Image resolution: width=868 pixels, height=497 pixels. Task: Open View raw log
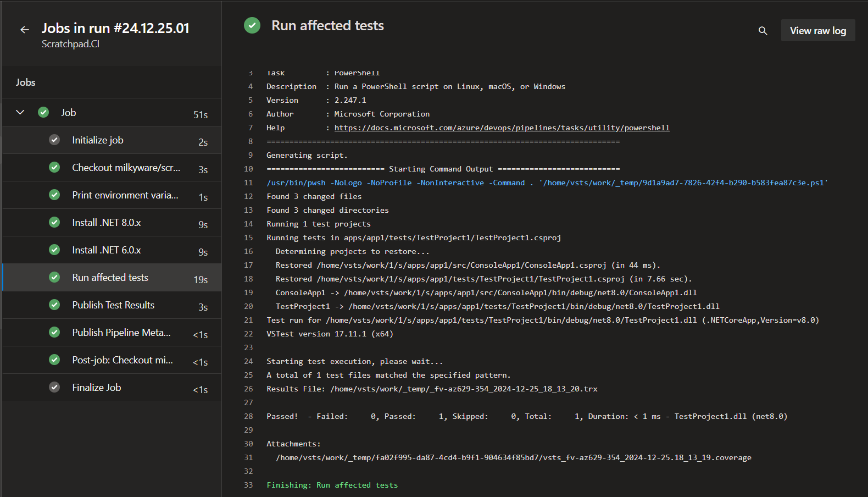pyautogui.click(x=818, y=31)
